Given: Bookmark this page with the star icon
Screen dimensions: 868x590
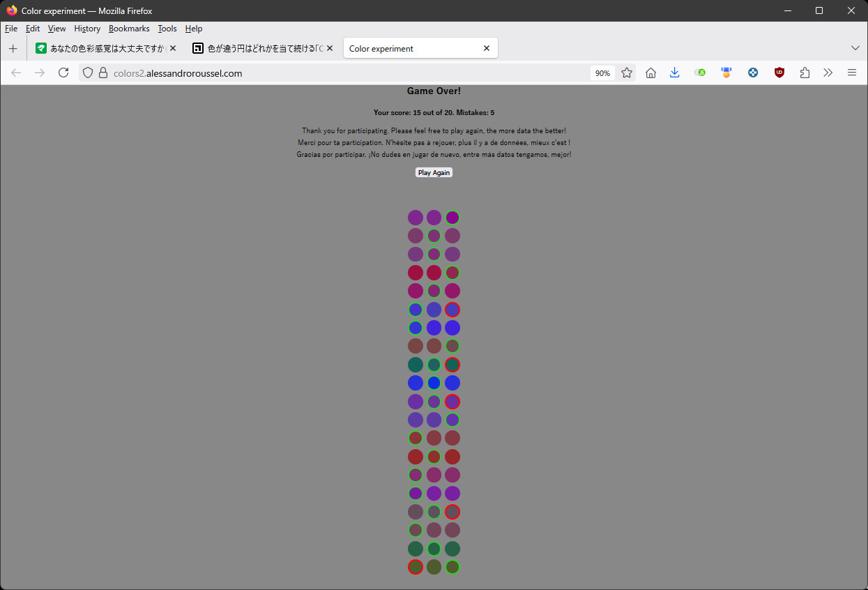Looking at the screenshot, I should click(627, 73).
